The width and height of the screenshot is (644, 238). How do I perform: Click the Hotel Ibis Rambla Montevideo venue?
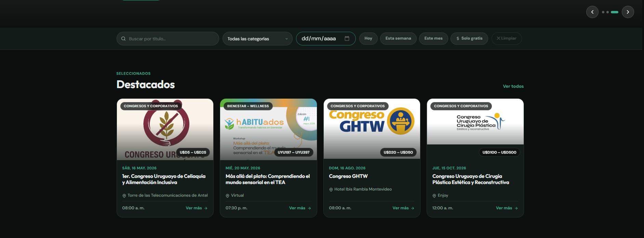(363, 189)
